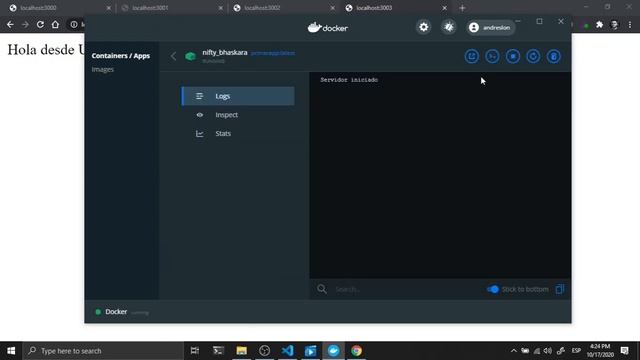Open Google Chrome from taskbar
The height and width of the screenshot is (360, 640).
(356, 351)
